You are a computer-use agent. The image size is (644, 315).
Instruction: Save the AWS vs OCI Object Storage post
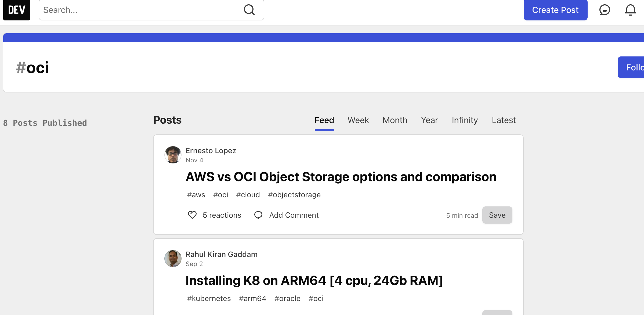click(497, 215)
